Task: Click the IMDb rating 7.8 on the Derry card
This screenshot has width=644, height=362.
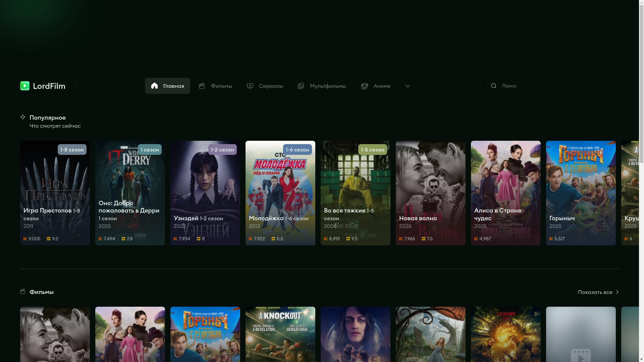Action: coord(127,239)
